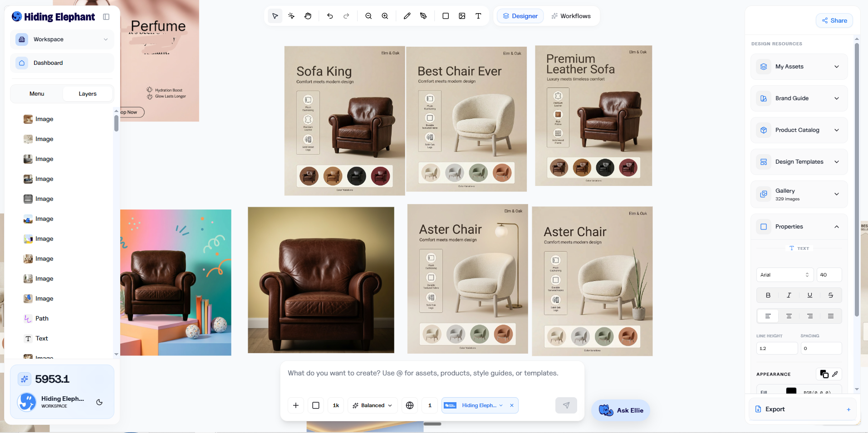Switch to the Workflows tab

coord(571,16)
